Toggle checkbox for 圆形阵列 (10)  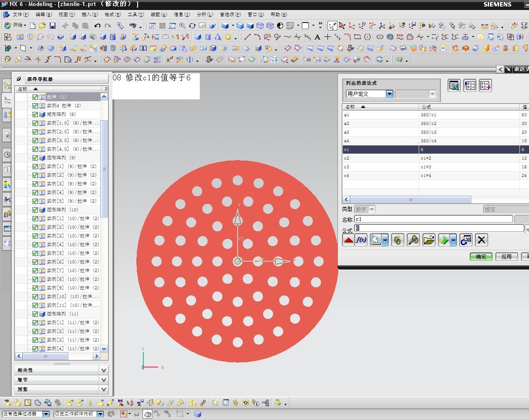coord(35,210)
